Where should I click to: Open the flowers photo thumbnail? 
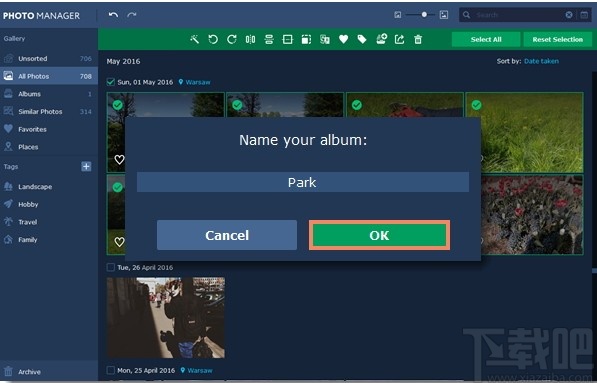point(532,215)
